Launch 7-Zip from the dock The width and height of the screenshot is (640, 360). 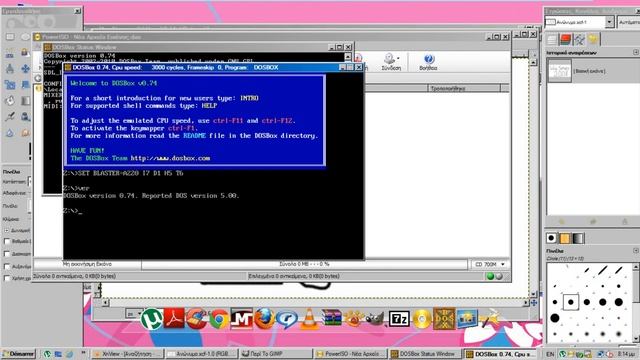(399, 318)
